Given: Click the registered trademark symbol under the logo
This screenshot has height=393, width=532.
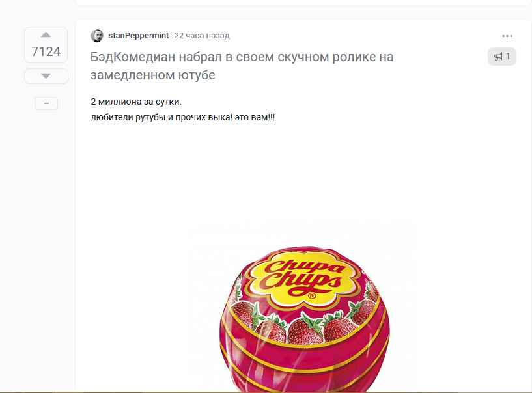Looking at the screenshot, I should pyautogui.click(x=312, y=296).
